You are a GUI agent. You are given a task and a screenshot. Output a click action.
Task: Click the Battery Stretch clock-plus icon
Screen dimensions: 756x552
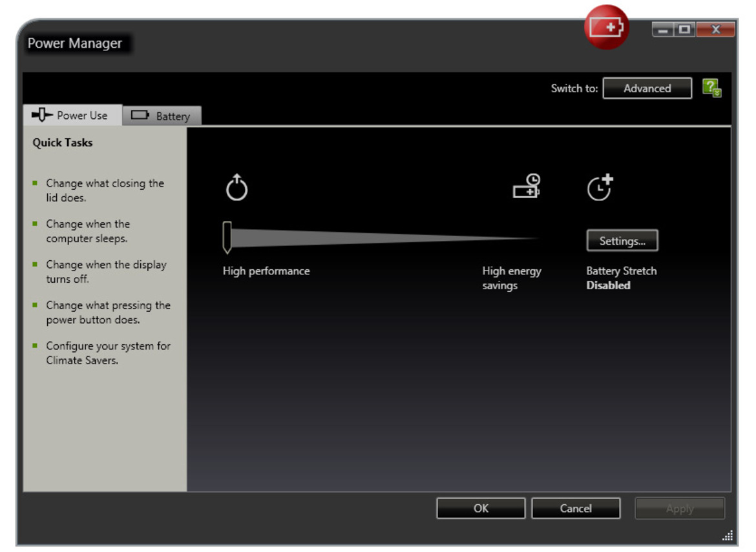tap(600, 187)
